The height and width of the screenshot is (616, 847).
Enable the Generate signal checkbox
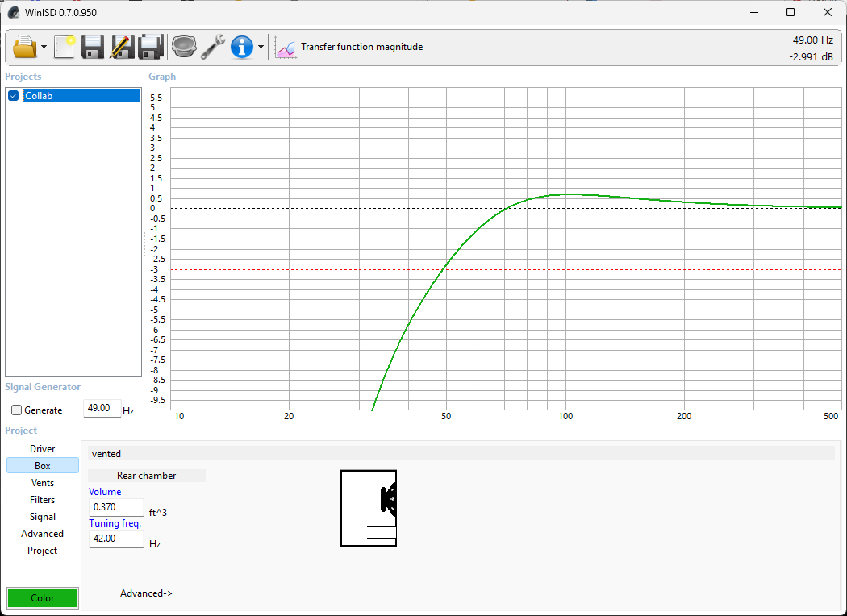tap(17, 410)
